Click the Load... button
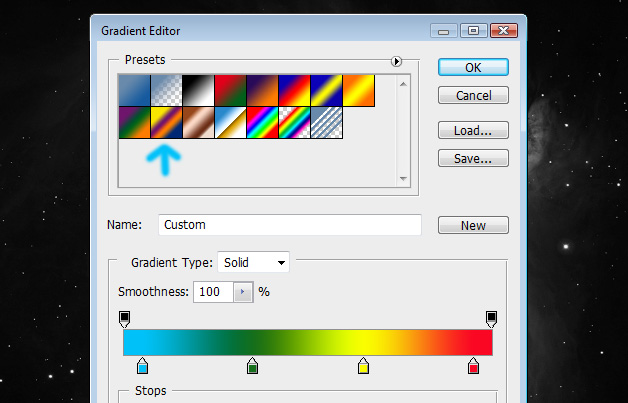 point(473,130)
